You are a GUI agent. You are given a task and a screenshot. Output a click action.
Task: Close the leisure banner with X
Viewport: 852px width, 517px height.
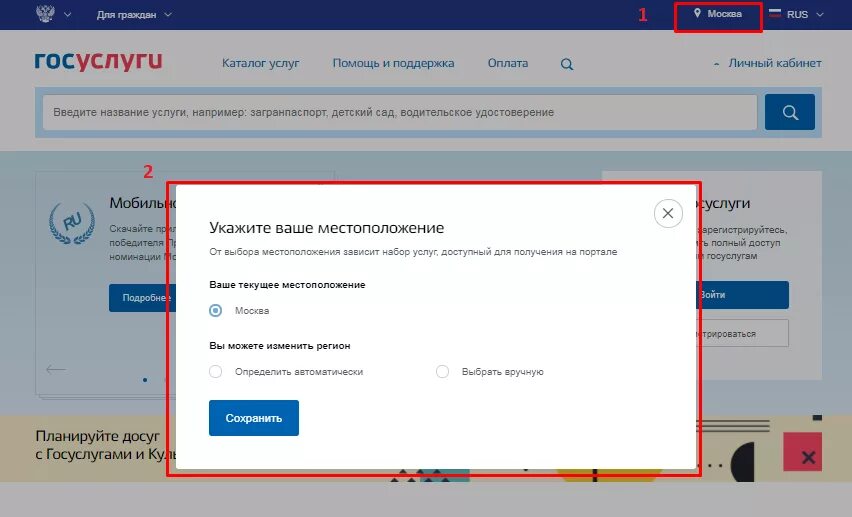[807, 457]
